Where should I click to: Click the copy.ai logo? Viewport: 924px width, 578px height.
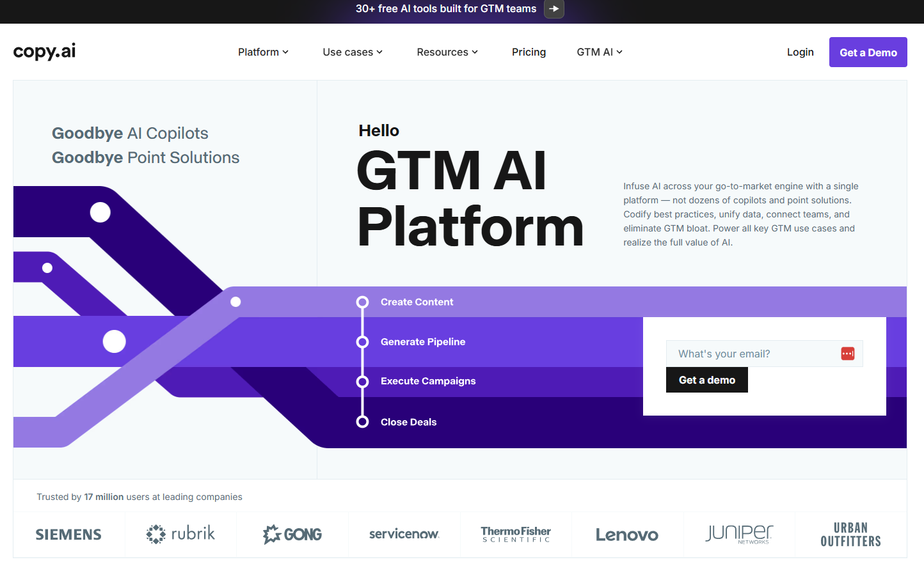pyautogui.click(x=45, y=52)
